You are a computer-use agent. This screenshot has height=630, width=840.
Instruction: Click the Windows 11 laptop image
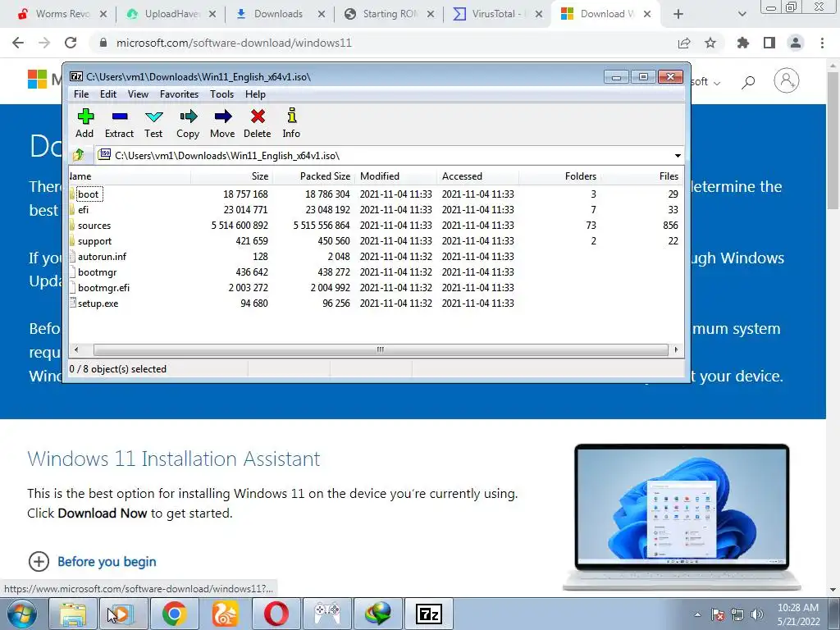[682, 515]
